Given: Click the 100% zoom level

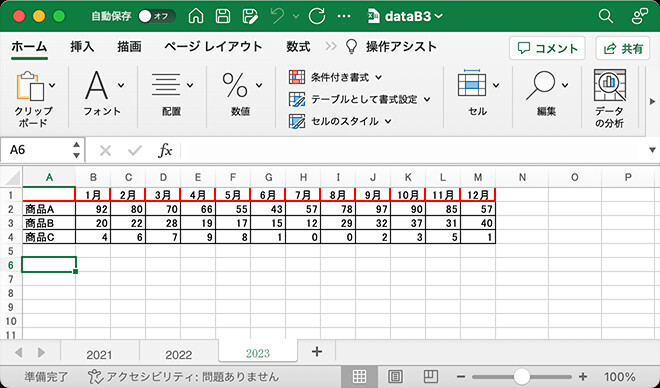Looking at the screenshot, I should (619, 376).
